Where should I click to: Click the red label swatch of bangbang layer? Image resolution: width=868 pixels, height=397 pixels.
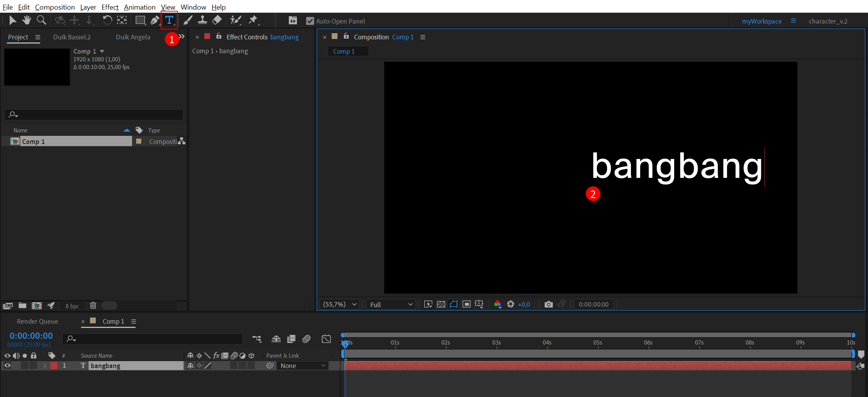tap(54, 366)
